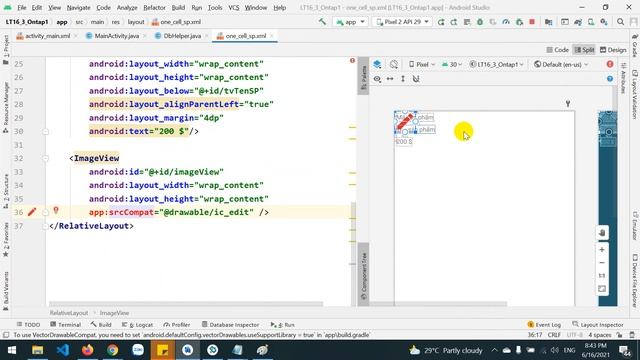Click the orientation rotate icon in design toolbar
This screenshot has width=640, height=360.
[393, 64]
